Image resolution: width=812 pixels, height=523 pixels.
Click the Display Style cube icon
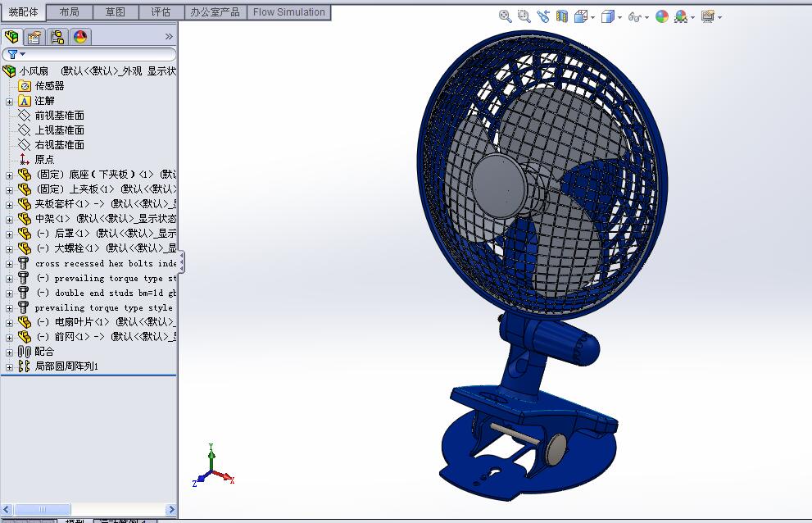[x=607, y=16]
